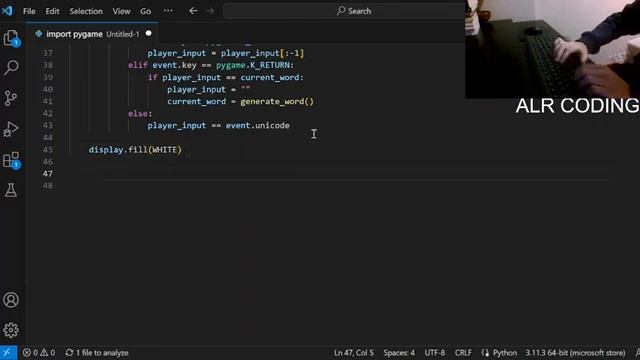Open the Go menu

pos(145,11)
